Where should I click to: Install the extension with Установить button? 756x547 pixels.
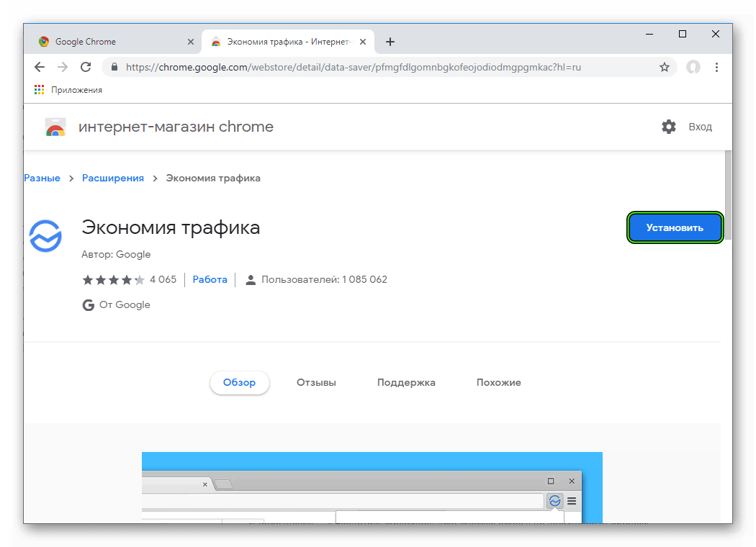point(675,227)
